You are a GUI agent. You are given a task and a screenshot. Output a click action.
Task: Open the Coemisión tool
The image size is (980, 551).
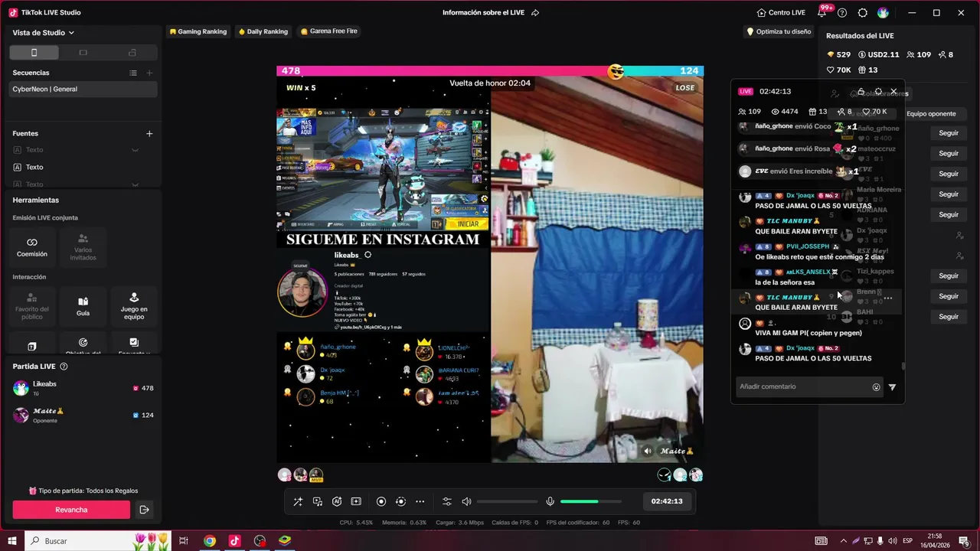coord(32,247)
